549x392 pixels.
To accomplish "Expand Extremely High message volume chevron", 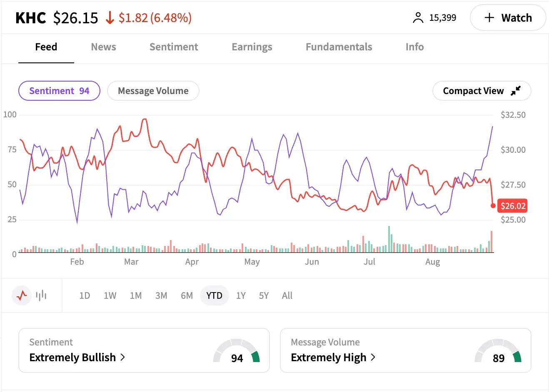I will (373, 357).
